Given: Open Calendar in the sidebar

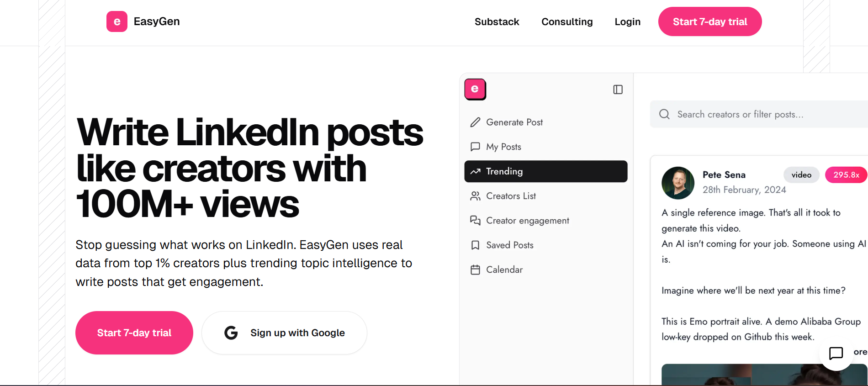Looking at the screenshot, I should [546, 270].
